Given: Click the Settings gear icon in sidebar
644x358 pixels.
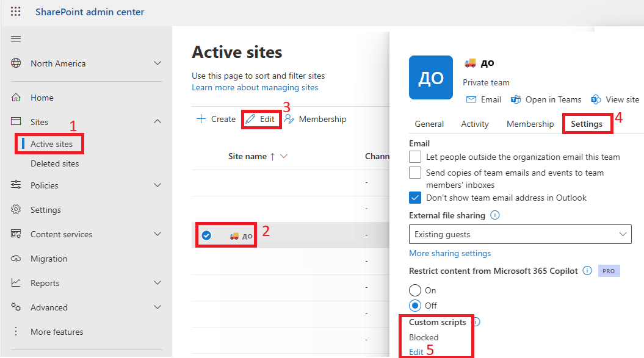Looking at the screenshot, I should [16, 209].
